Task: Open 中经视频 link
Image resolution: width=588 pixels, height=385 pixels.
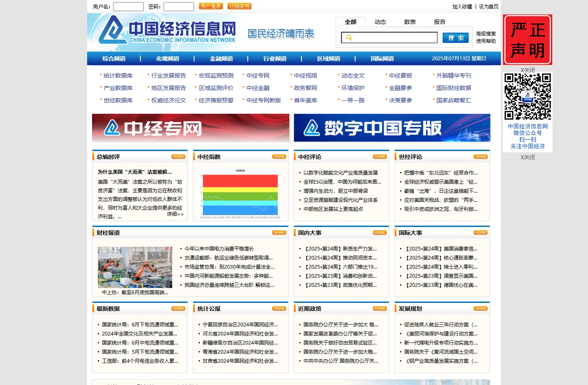Action: pos(306,76)
